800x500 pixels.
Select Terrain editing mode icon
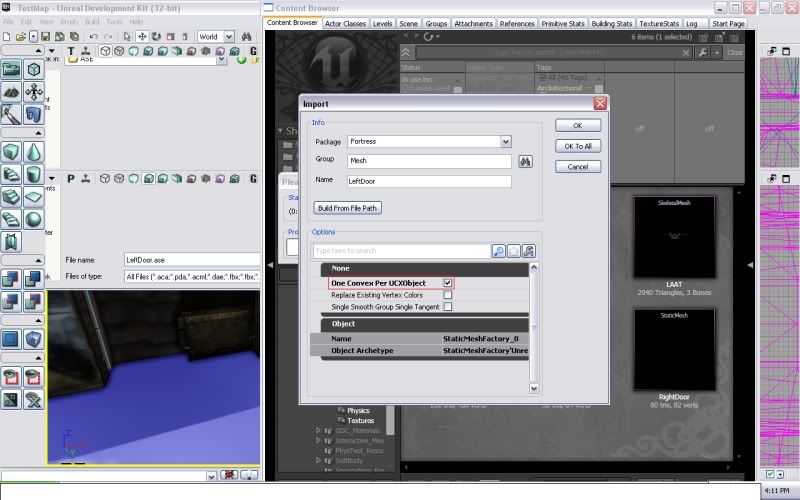[x=11, y=92]
